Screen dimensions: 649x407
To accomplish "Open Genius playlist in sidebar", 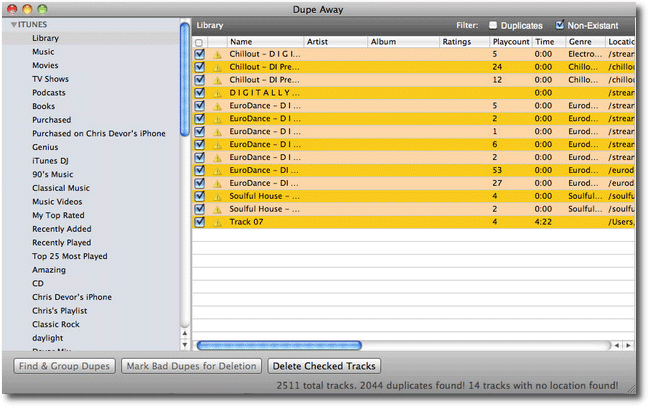I will pos(45,147).
